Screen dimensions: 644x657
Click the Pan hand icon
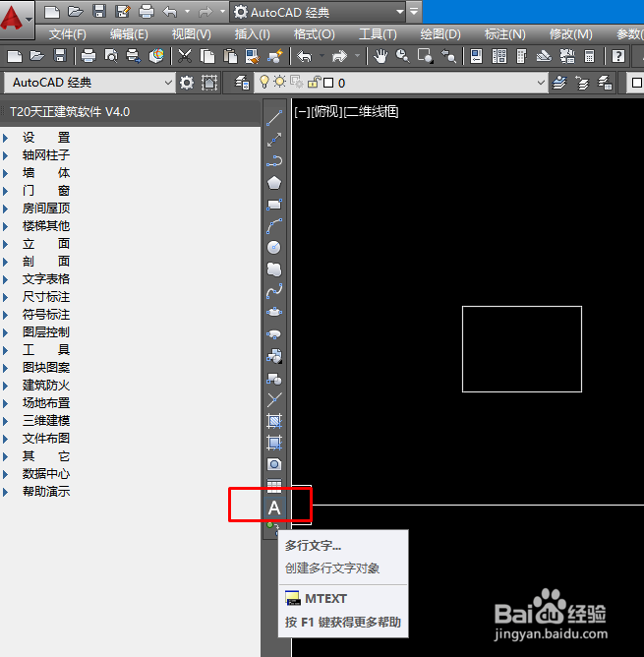coord(381,56)
